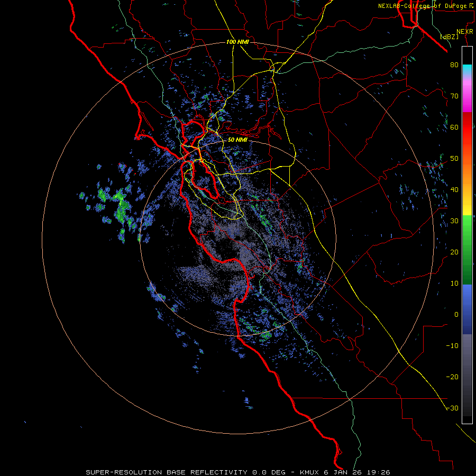This screenshot has height=476, width=476.
Task: Click the "40" value on the dBZ scale
Action: coord(454,190)
